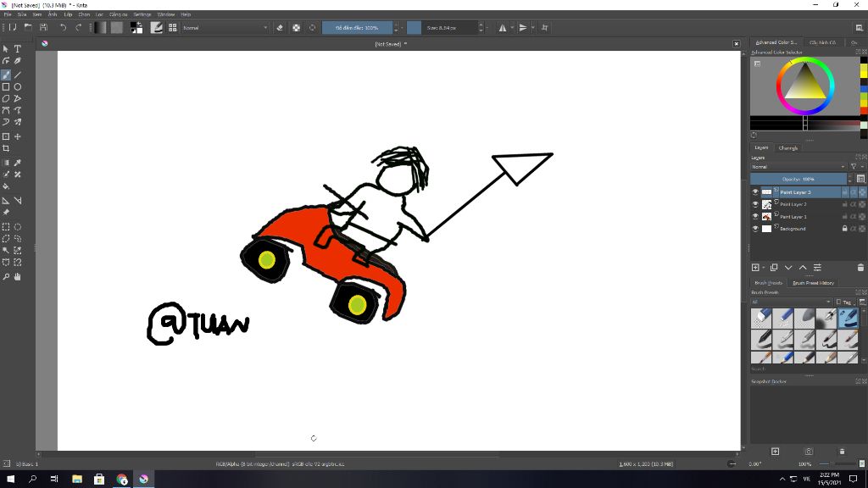Select the Calligraphy tool
This screenshot has width=868, height=488.
point(18,61)
